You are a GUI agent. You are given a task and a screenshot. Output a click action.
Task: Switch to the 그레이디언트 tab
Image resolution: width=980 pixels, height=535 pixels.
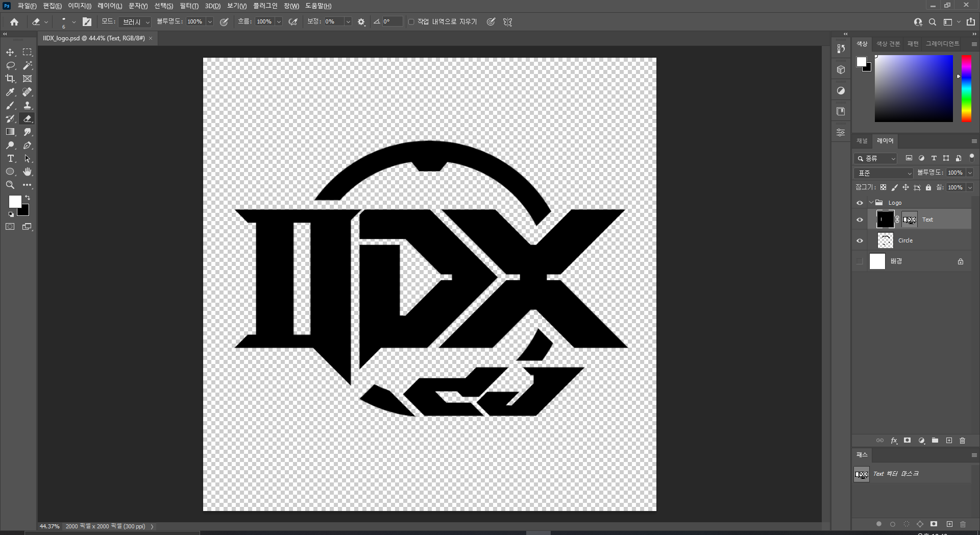(x=942, y=44)
